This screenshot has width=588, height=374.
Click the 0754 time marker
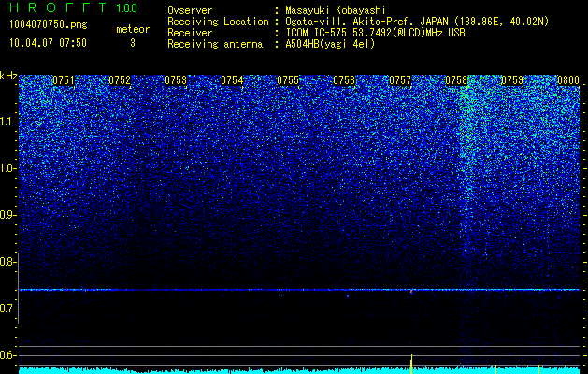point(232,80)
